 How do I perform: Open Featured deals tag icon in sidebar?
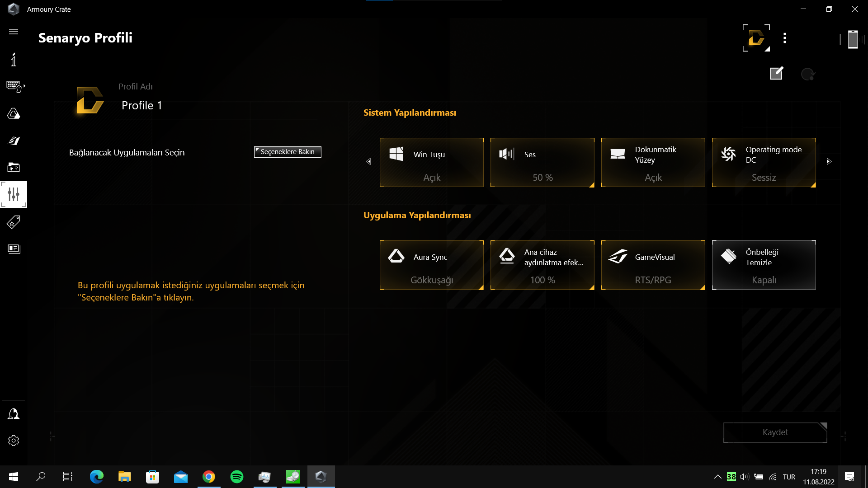[14, 222]
